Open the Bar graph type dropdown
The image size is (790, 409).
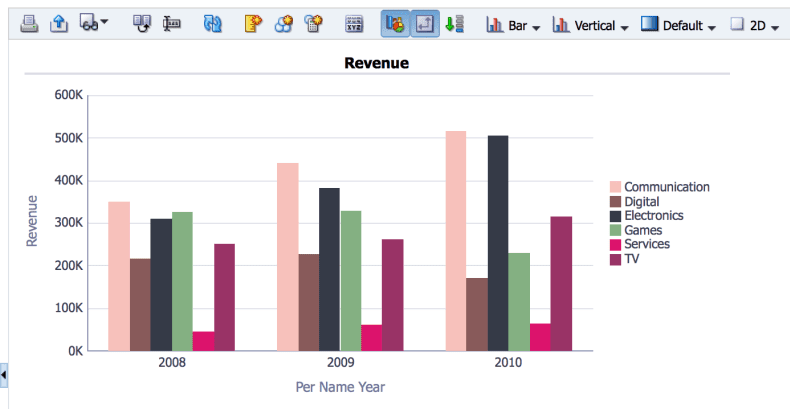pos(513,25)
